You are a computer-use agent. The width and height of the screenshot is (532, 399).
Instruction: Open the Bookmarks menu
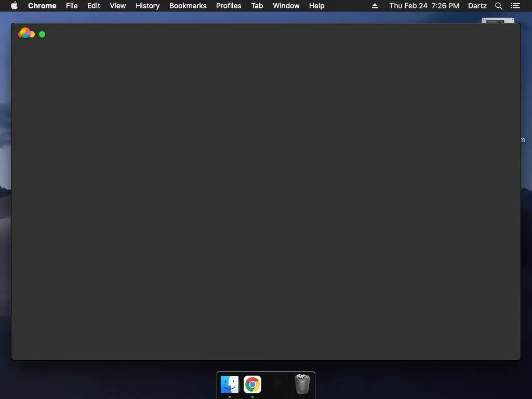tap(188, 6)
